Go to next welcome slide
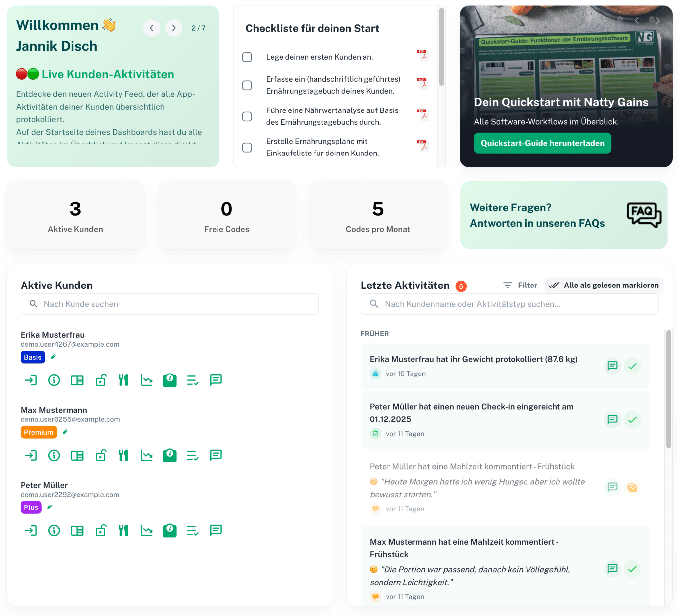The width and height of the screenshot is (678, 616). tap(173, 28)
